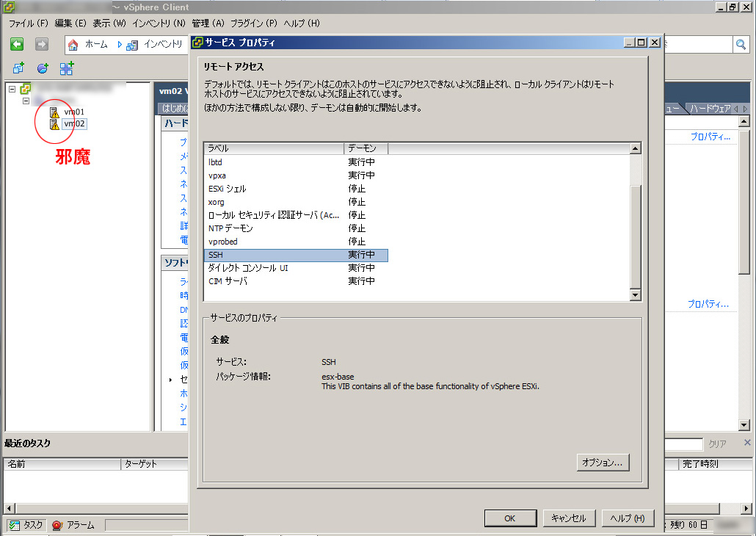Open the 編集 (E) menu
Viewport: 756px width, 536px height.
70,23
